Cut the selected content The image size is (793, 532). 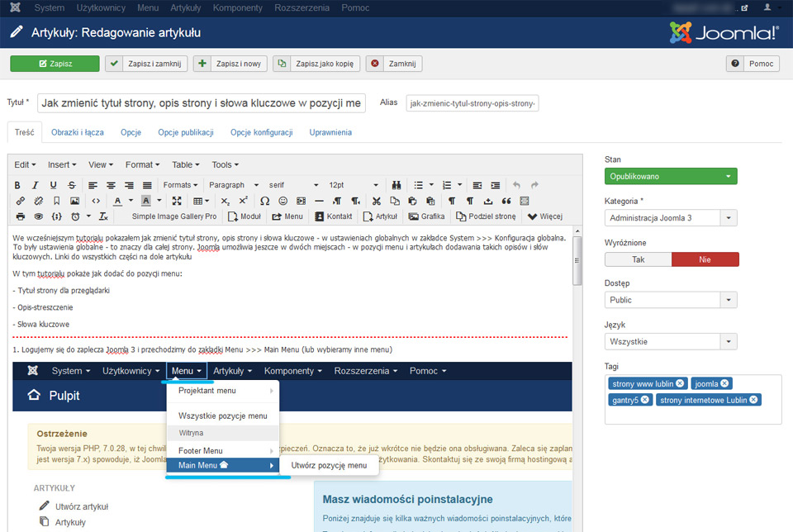coord(377,201)
